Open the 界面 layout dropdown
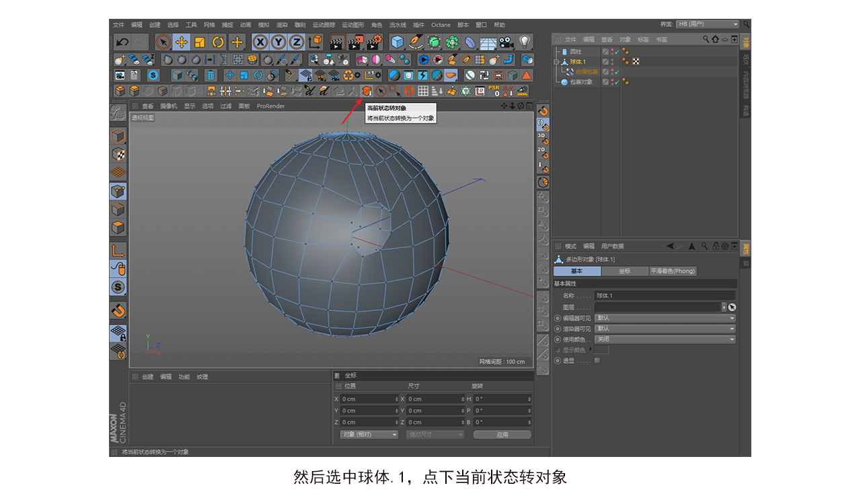This screenshot has height=504, width=861. [708, 24]
